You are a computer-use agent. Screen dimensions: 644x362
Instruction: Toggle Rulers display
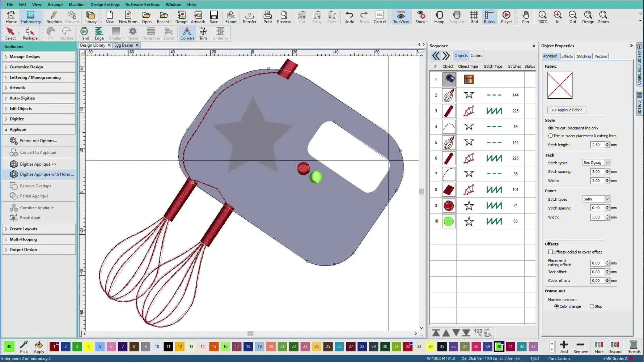[489, 17]
